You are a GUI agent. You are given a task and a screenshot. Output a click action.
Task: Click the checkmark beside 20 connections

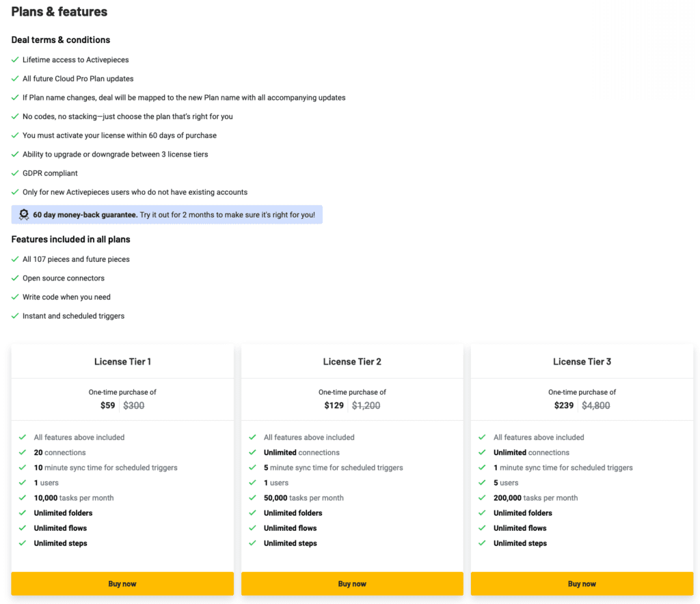click(23, 452)
